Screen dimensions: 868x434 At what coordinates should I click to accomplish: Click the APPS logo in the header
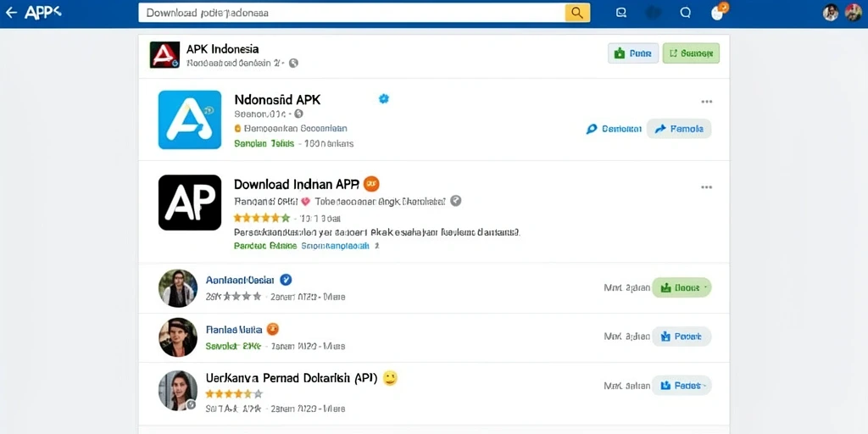point(43,12)
